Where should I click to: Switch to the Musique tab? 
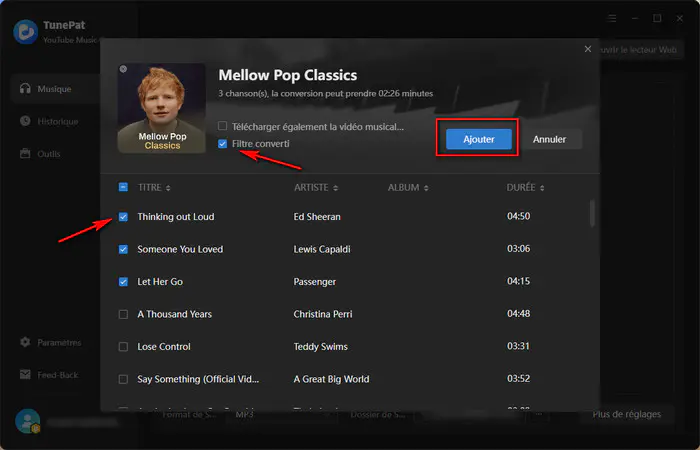click(x=55, y=89)
